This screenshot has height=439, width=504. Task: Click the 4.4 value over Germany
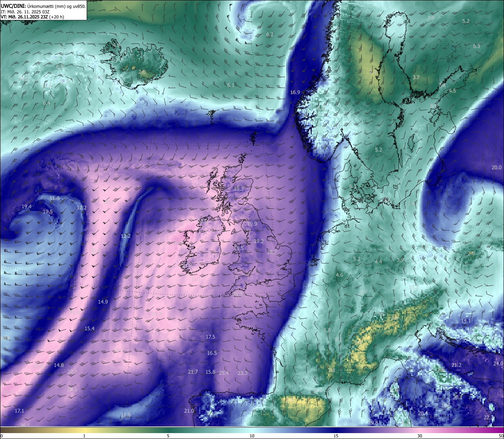pyautogui.click(x=378, y=262)
